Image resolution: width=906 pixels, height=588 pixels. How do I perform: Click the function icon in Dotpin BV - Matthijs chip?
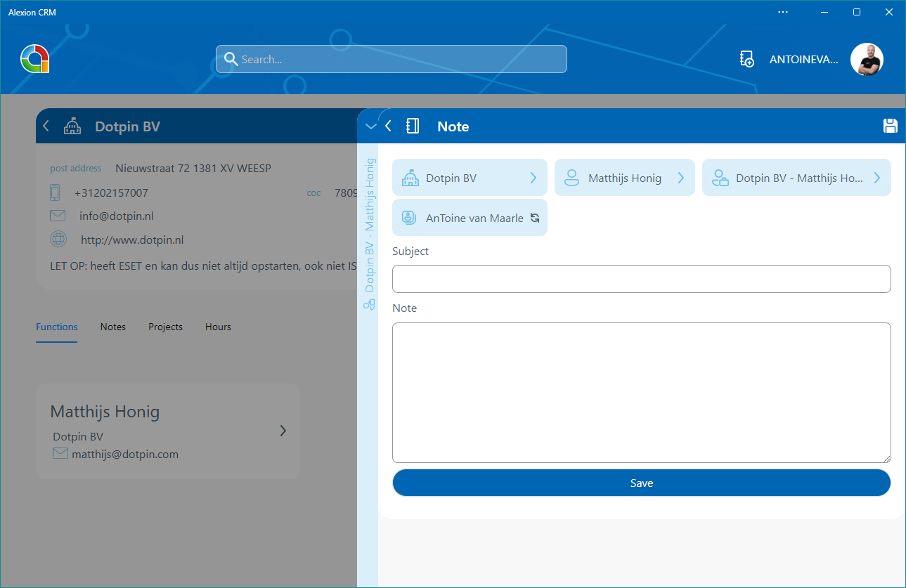(x=720, y=178)
